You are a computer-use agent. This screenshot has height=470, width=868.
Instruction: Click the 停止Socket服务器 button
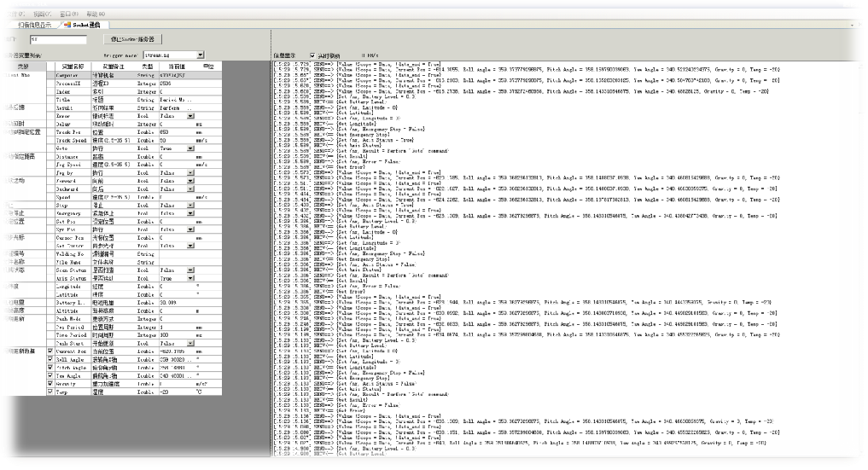[132, 39]
